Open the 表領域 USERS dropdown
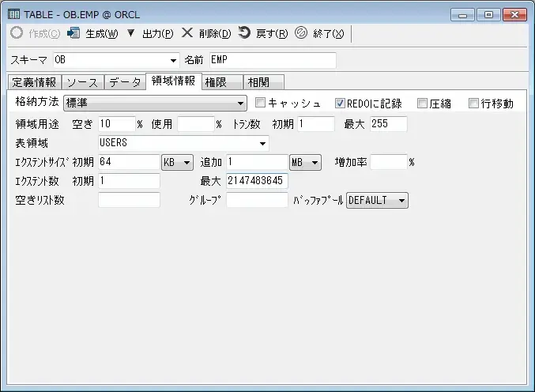 pos(262,143)
